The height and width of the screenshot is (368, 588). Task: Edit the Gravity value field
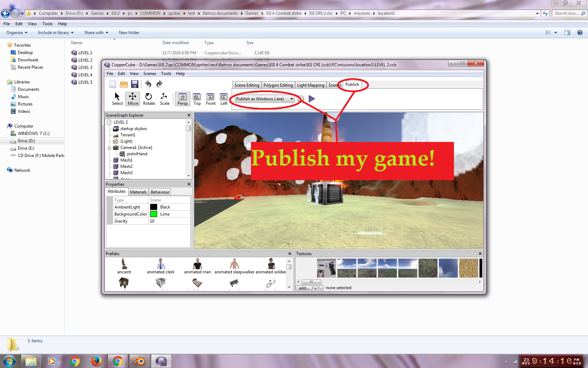coord(169,221)
